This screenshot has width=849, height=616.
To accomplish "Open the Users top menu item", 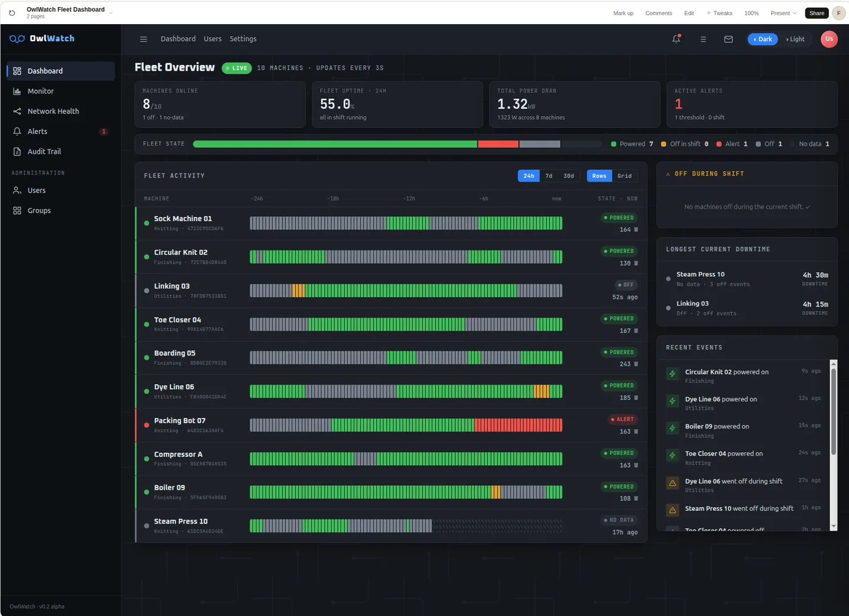I will (213, 39).
